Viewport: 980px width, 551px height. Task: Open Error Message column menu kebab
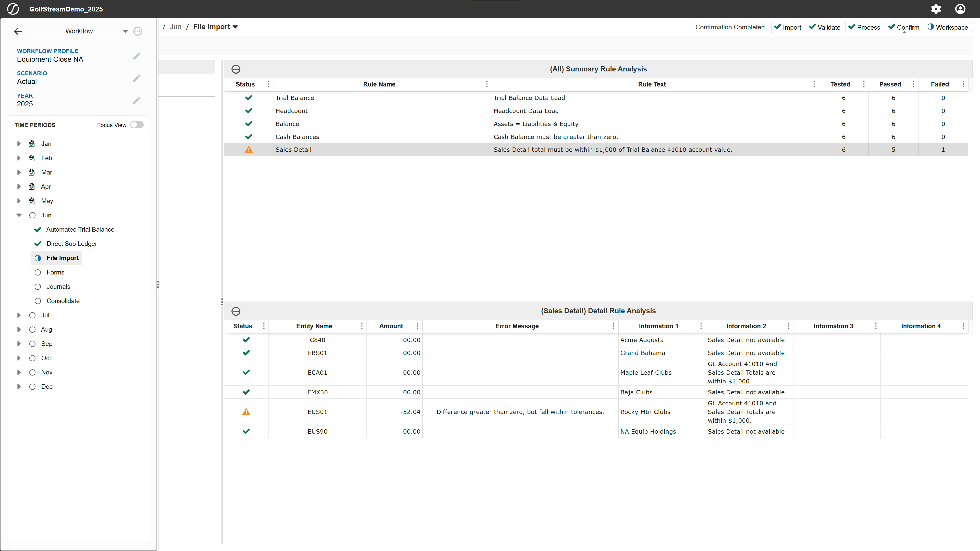coord(613,326)
